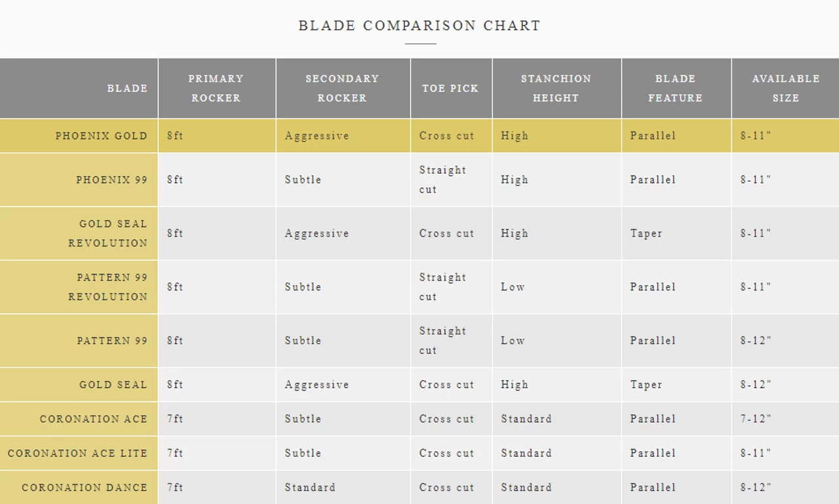Click the Blade Comparison Chart title
Viewport: 839px width, 504px height.
click(419, 26)
